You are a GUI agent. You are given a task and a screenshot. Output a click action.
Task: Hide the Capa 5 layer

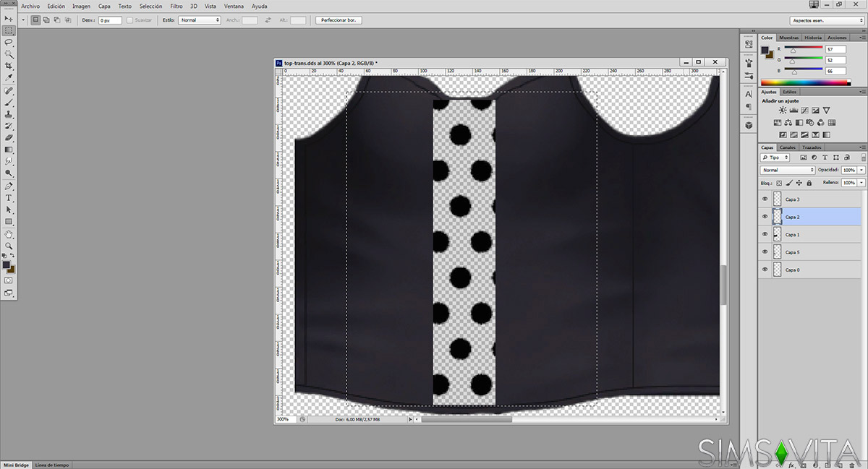click(x=765, y=252)
